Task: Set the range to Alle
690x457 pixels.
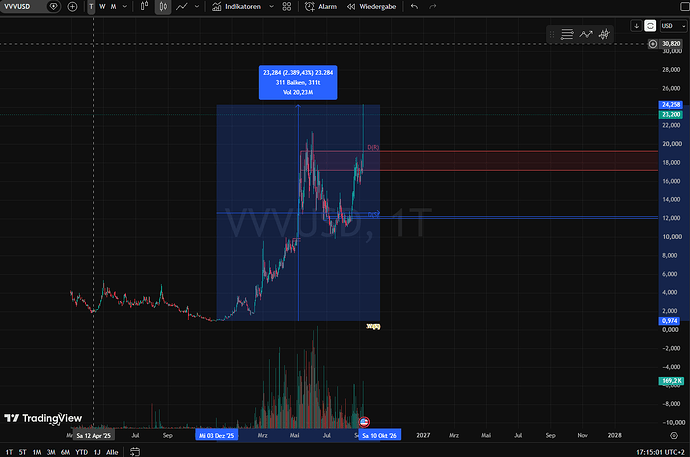Action: point(112,452)
